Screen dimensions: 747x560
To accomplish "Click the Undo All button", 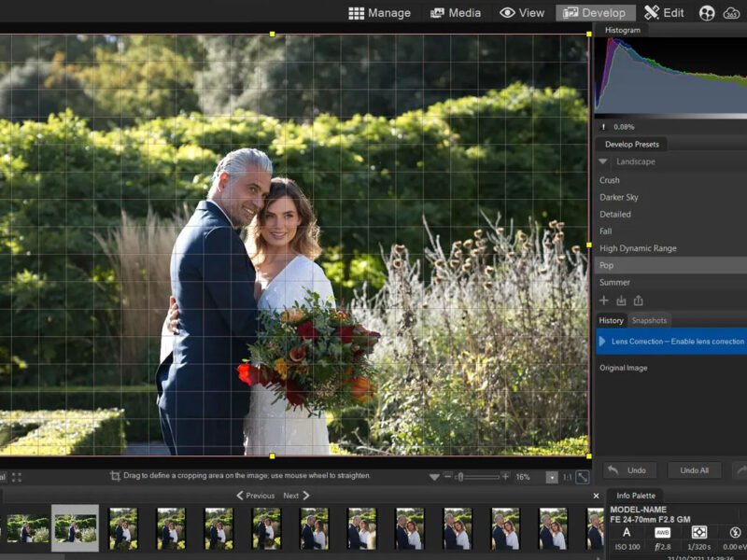I will 693,469.
